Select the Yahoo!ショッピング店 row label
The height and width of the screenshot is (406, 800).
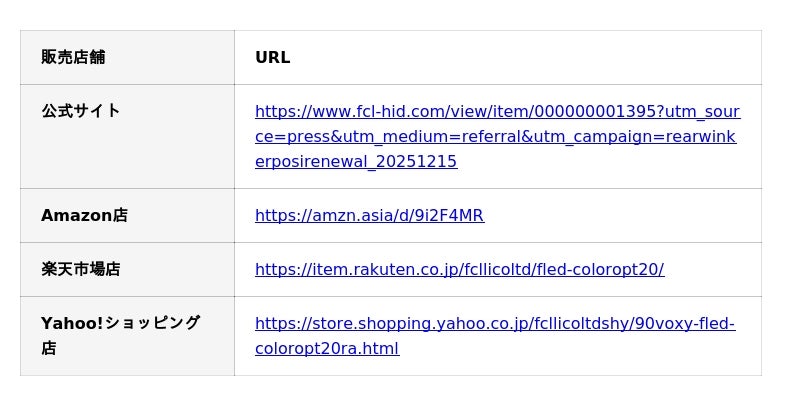click(x=120, y=323)
